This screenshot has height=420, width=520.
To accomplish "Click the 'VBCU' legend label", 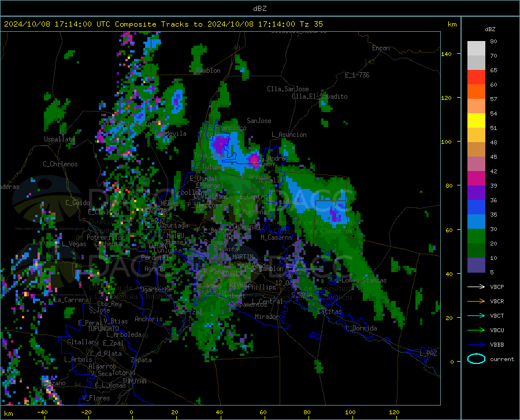I will 497,330.
